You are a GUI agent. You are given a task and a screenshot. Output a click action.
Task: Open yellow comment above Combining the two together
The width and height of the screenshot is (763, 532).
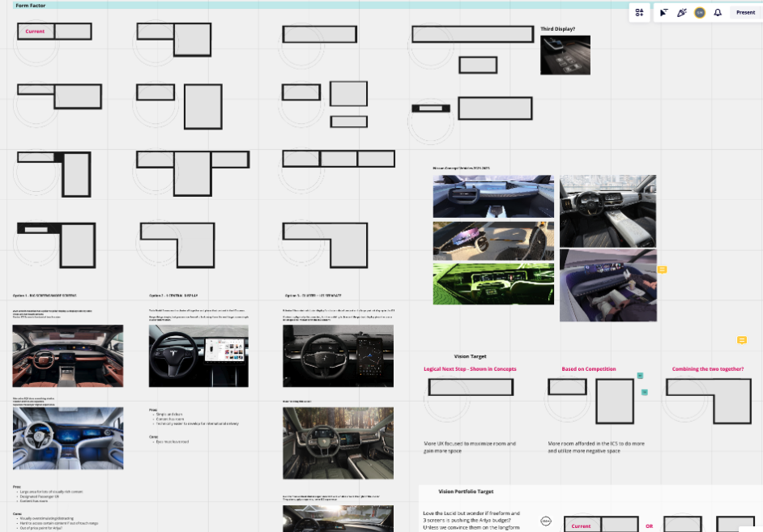click(741, 341)
